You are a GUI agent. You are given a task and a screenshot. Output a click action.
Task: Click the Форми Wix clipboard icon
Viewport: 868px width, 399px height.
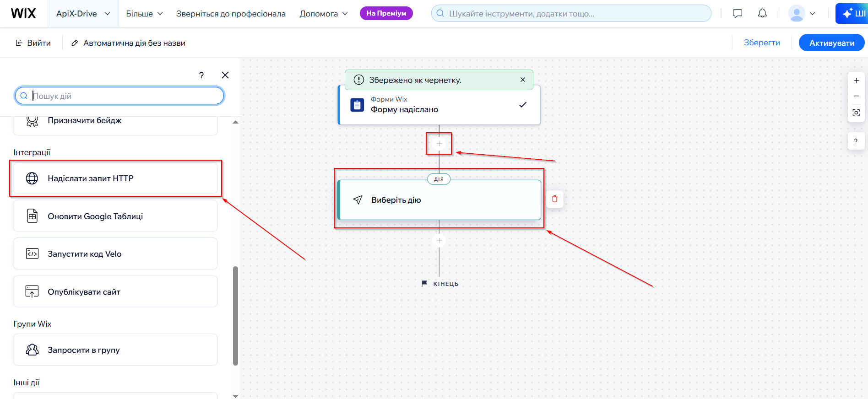(357, 105)
